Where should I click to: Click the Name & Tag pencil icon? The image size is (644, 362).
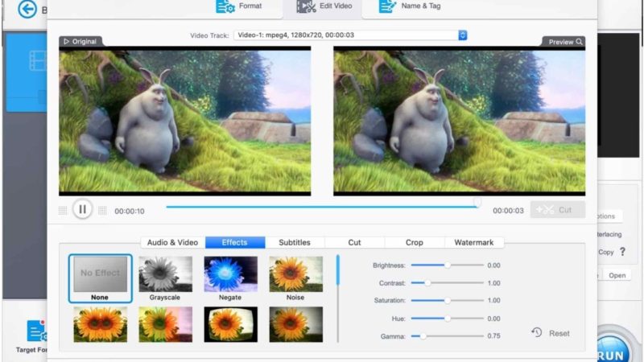[387, 6]
